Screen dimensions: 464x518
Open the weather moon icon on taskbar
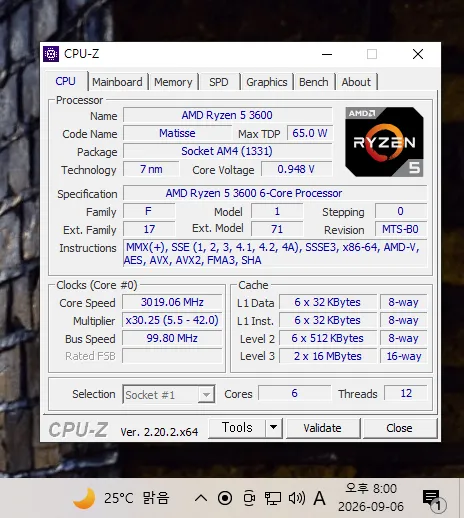[x=84, y=498]
